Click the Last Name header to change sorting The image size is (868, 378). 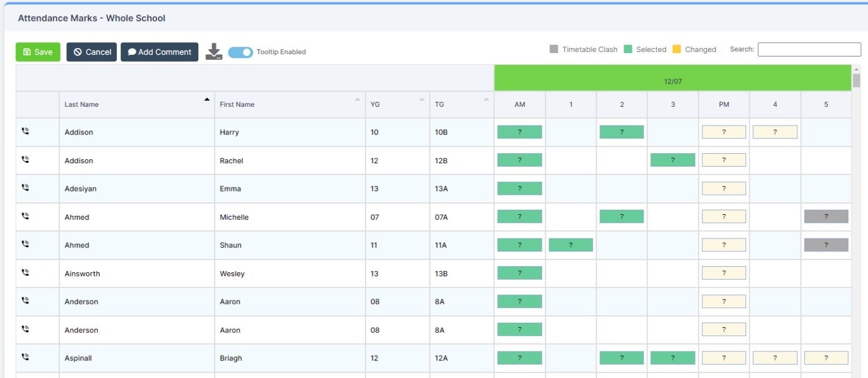tap(81, 104)
